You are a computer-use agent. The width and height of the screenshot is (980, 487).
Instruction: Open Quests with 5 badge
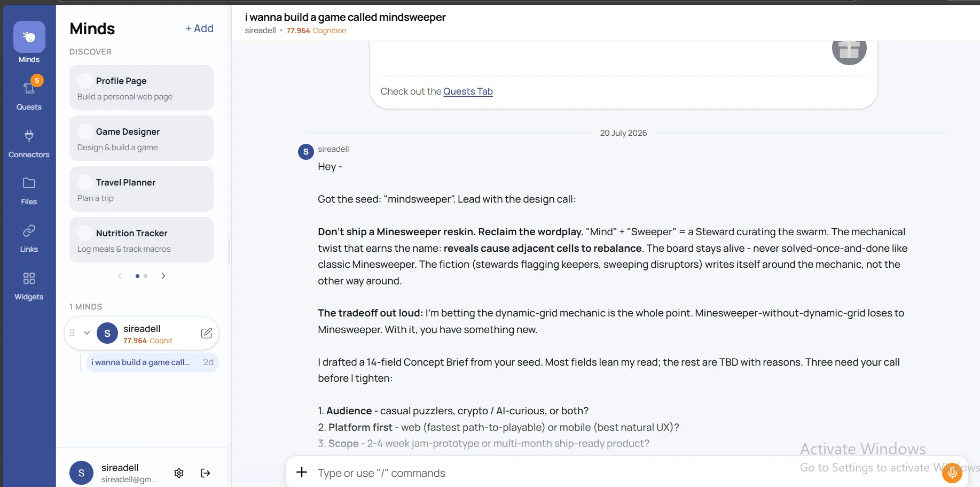(x=29, y=93)
